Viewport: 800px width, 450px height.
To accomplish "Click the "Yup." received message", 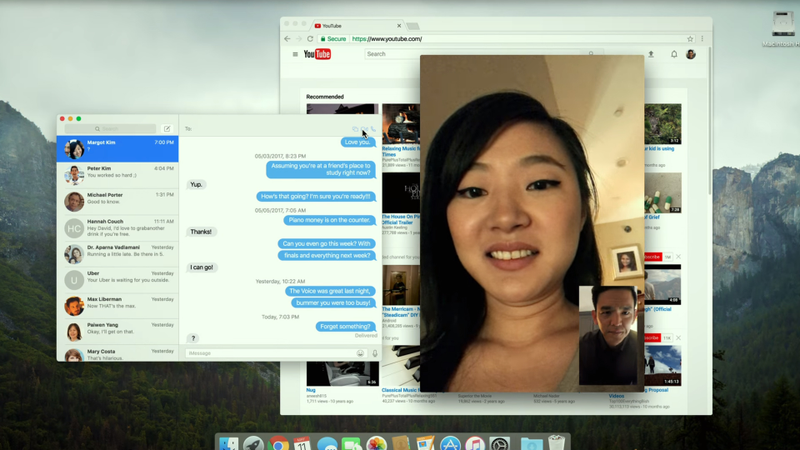I will click(196, 184).
